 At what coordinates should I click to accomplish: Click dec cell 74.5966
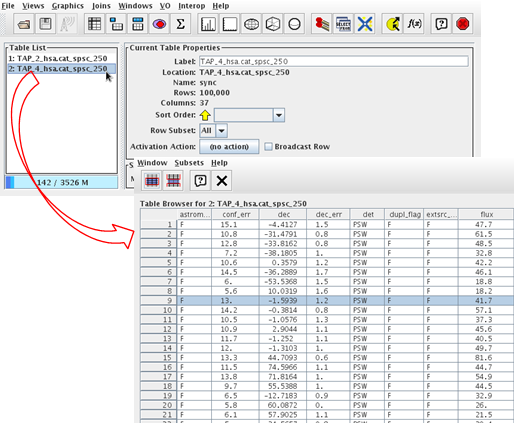pos(283,367)
